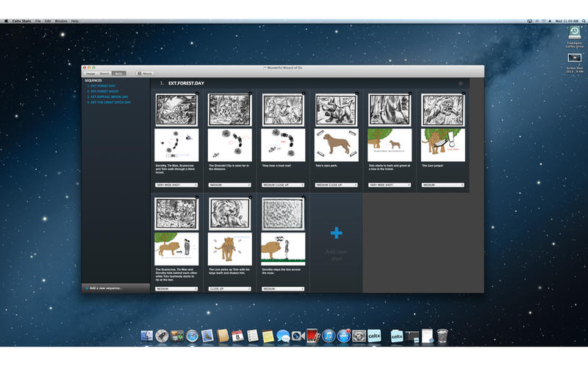This screenshot has height=368, width=588.
Task: Open Launchpad rocket icon in Dock
Action: pos(162,336)
